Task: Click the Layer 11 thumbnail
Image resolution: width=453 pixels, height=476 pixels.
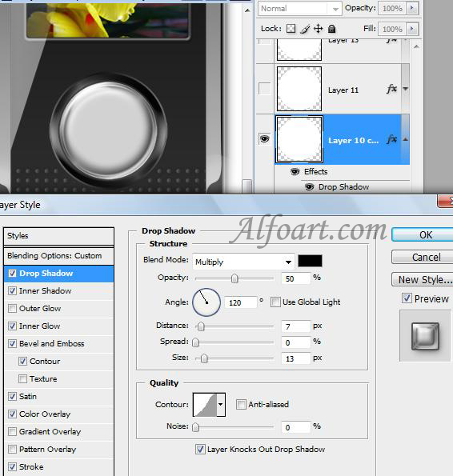Action: coord(299,89)
